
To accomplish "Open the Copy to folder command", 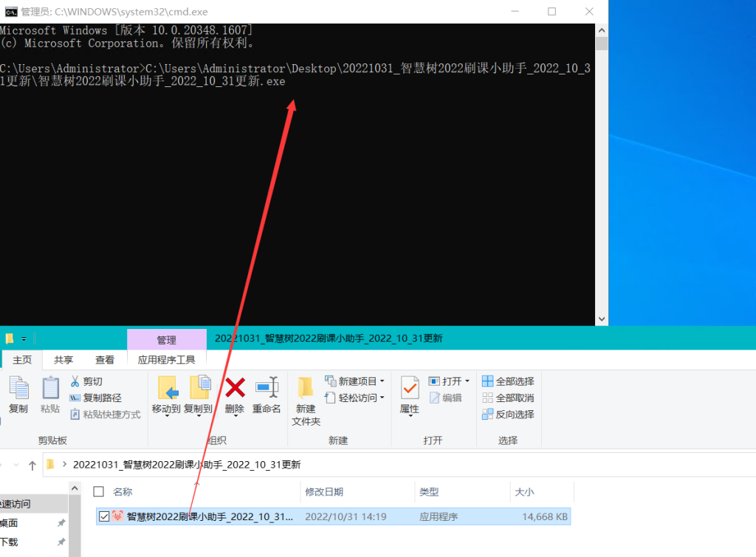I will pyautogui.click(x=198, y=395).
